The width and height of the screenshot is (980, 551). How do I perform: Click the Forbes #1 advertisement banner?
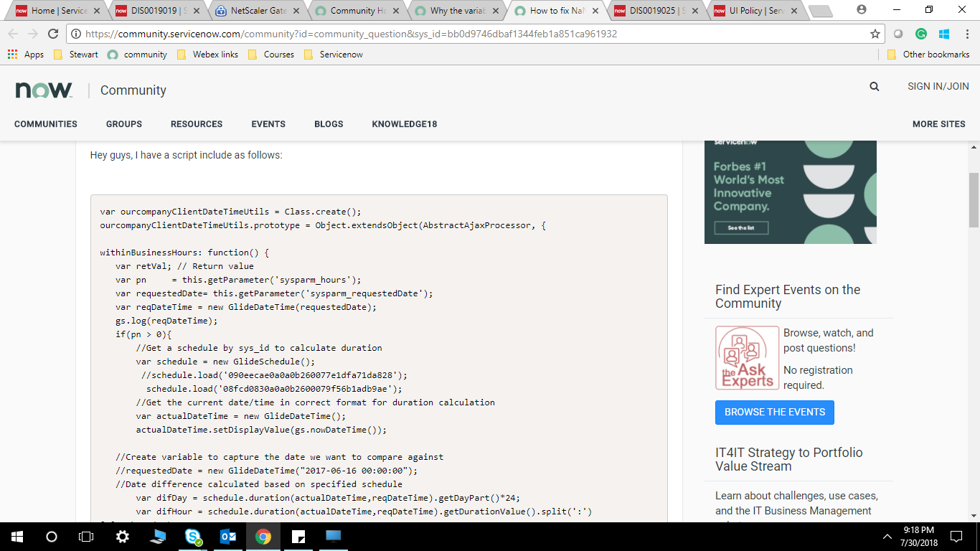[x=791, y=192]
